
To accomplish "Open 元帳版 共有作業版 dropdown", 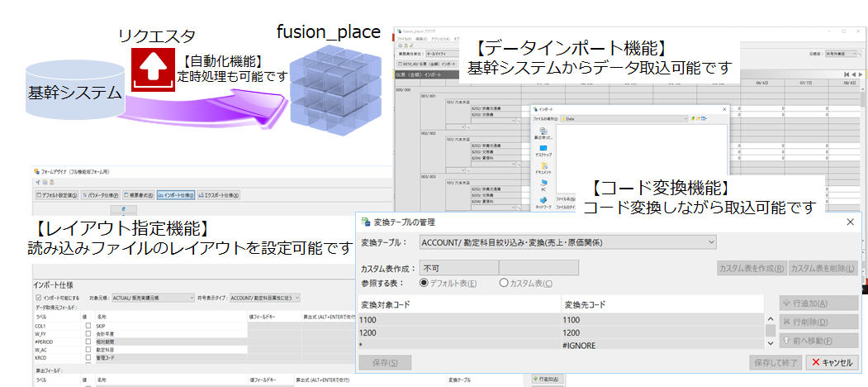I will [x=841, y=54].
